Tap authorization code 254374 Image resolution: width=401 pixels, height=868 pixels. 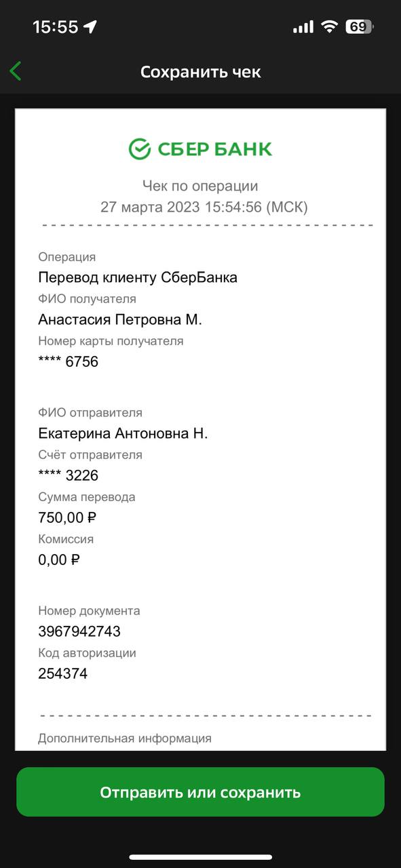(63, 674)
